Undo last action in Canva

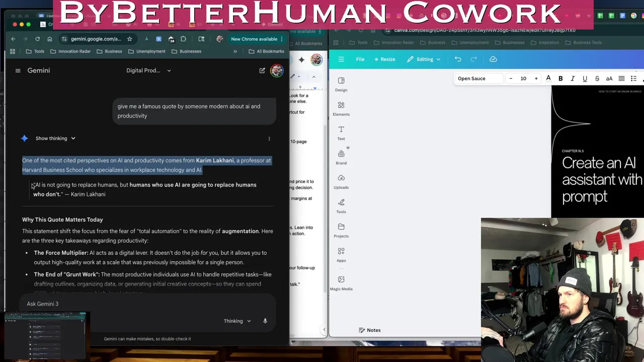[458, 59]
